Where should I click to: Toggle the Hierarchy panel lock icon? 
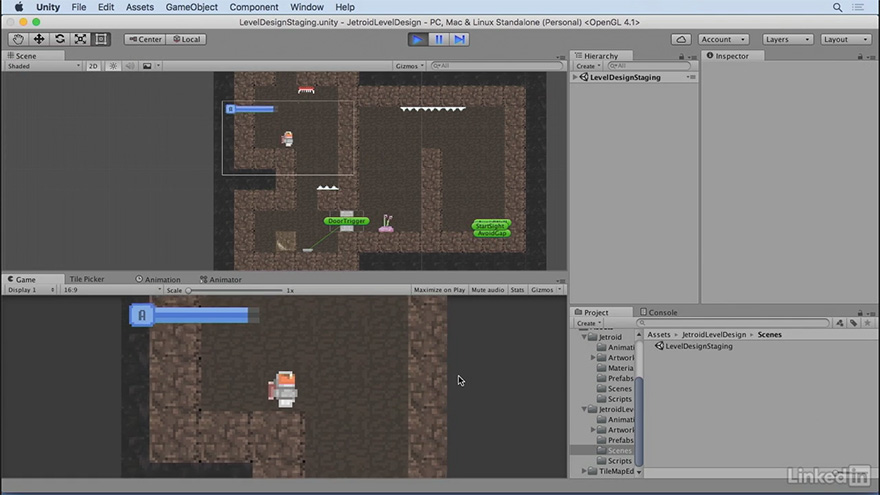[681, 57]
